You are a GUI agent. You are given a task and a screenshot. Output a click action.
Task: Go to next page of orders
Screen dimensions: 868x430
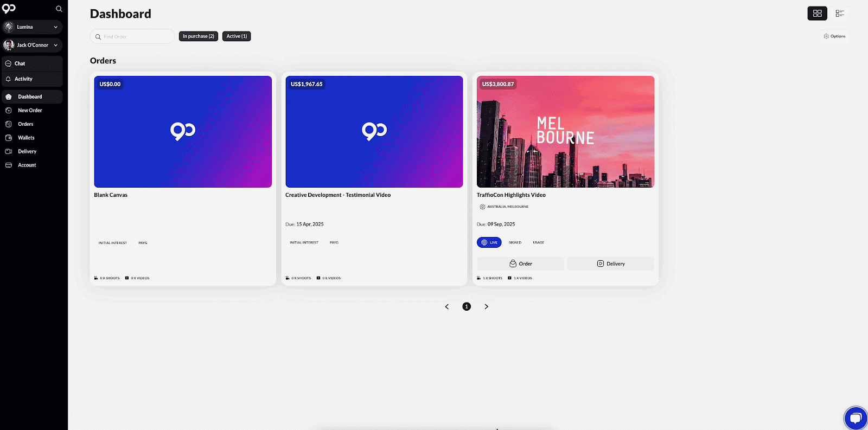pos(486,307)
